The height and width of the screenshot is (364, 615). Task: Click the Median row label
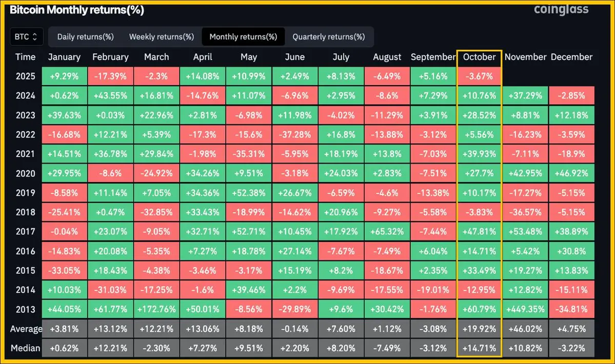click(x=26, y=348)
